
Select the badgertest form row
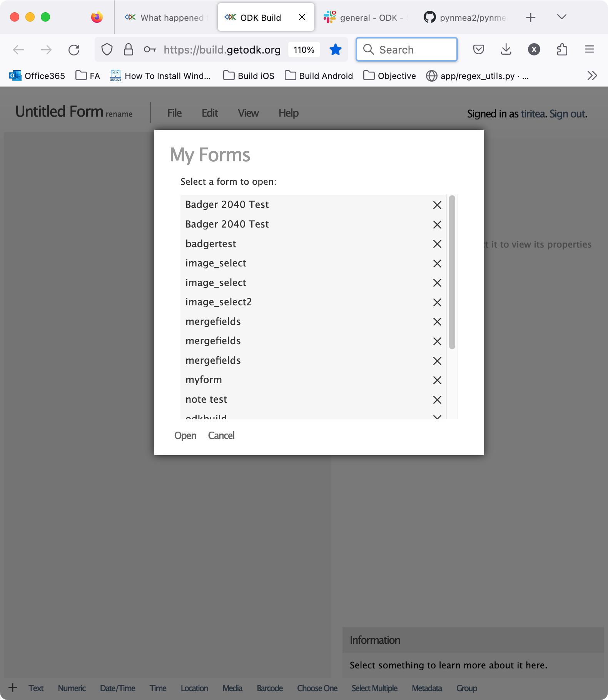coord(313,244)
